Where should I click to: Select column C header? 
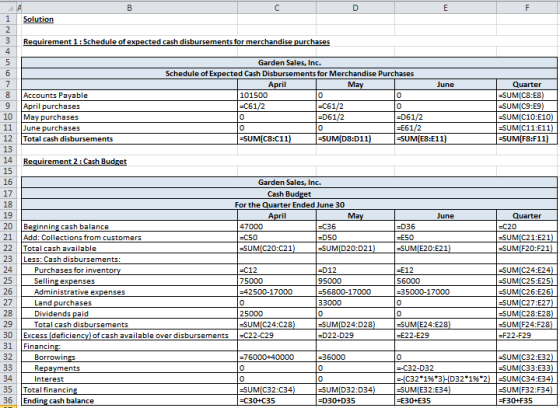coord(277,8)
